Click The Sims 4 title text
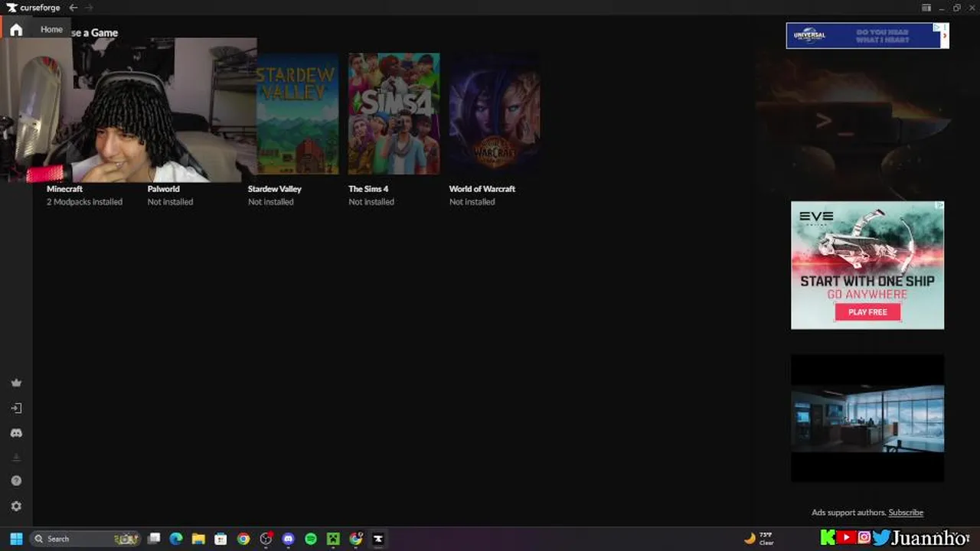Viewport: 980px width, 551px height. point(368,189)
